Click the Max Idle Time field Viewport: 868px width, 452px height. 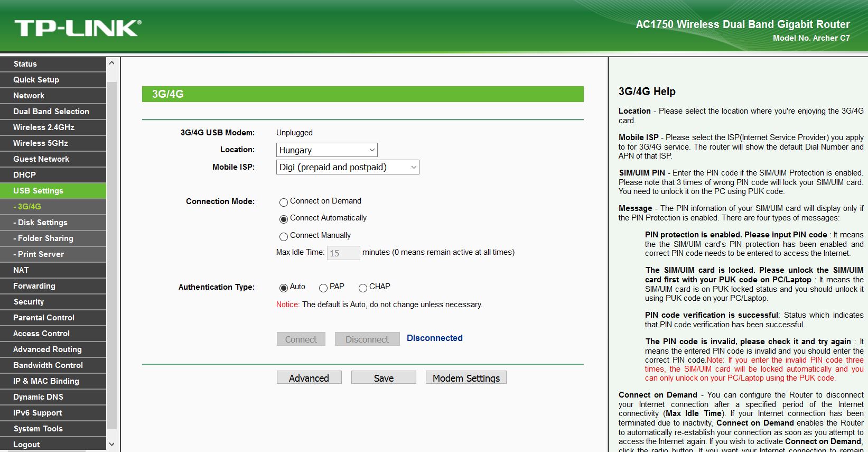(x=343, y=253)
